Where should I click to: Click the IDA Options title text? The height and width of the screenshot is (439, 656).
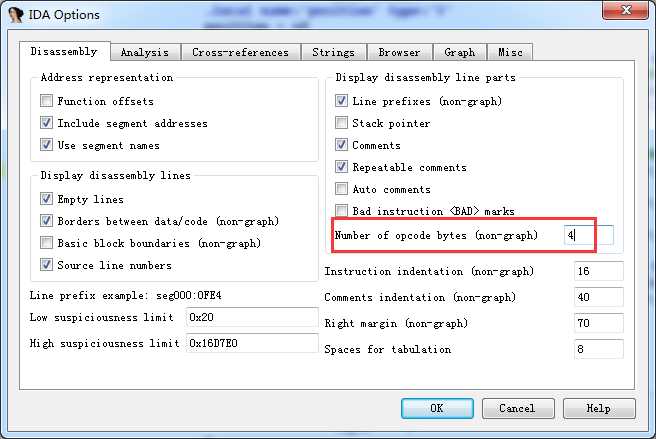point(64,15)
